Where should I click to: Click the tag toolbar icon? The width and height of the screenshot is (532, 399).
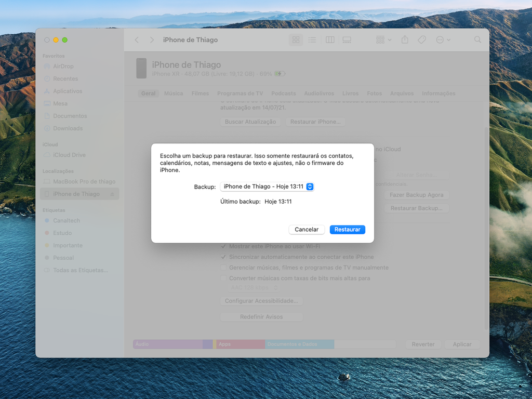(x=422, y=39)
